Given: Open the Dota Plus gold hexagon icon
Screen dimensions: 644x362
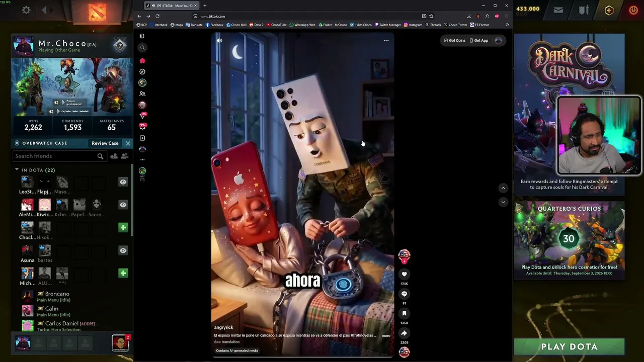Looking at the screenshot, I should coord(609,10).
